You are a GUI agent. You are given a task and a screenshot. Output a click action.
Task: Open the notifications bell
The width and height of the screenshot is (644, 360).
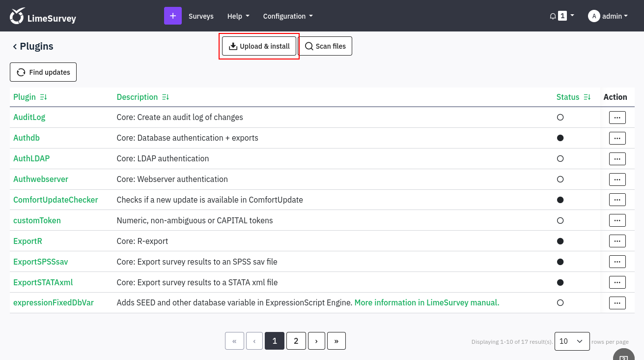(x=553, y=16)
